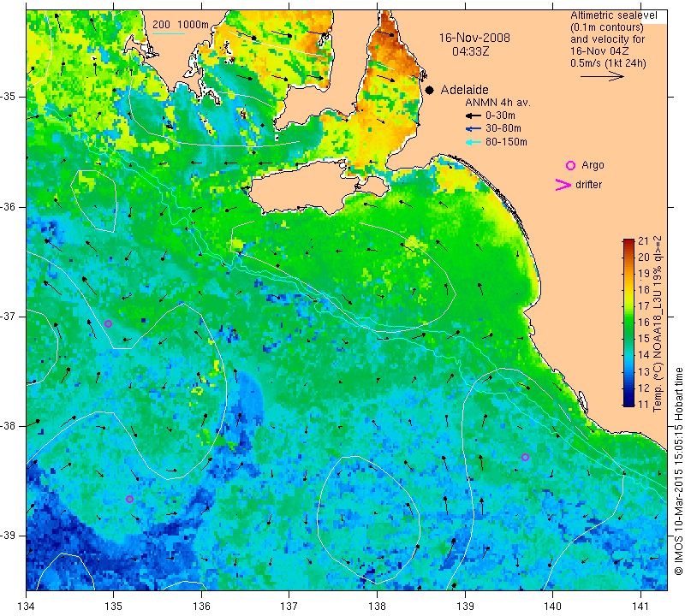Select the Argo float marker near 139.7°E 38.3°S
Screen dimensions: 685x616
[525, 458]
